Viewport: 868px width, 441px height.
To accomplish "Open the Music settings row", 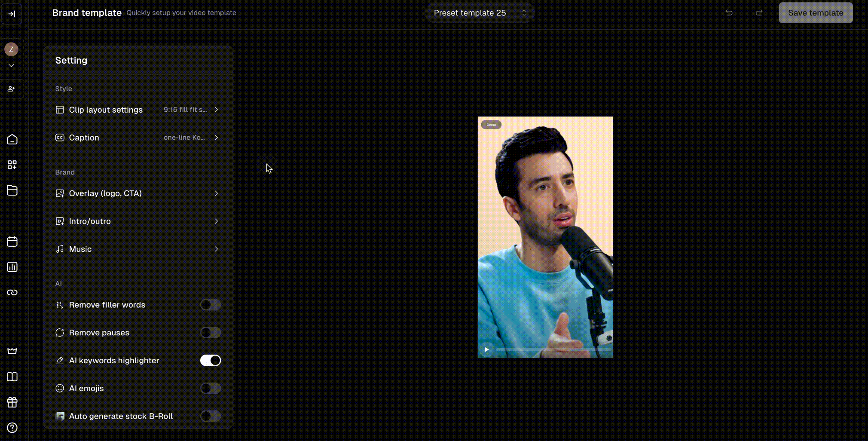I will [138, 249].
